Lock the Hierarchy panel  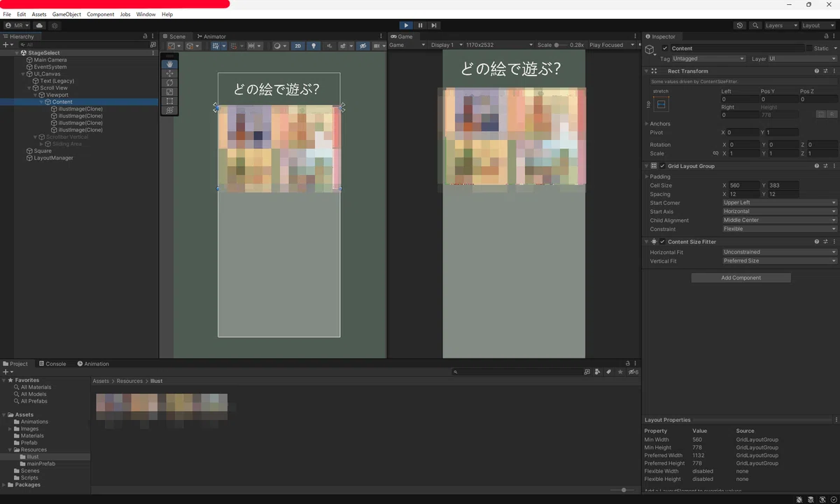145,36
